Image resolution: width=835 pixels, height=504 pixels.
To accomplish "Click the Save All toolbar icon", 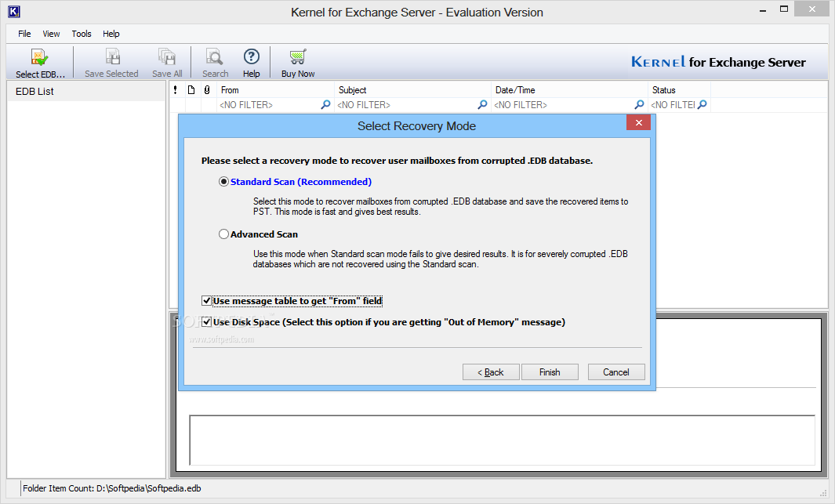I will pyautogui.click(x=167, y=56).
